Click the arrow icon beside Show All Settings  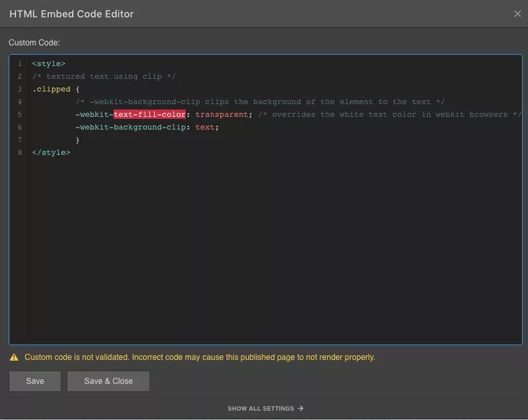pos(300,408)
